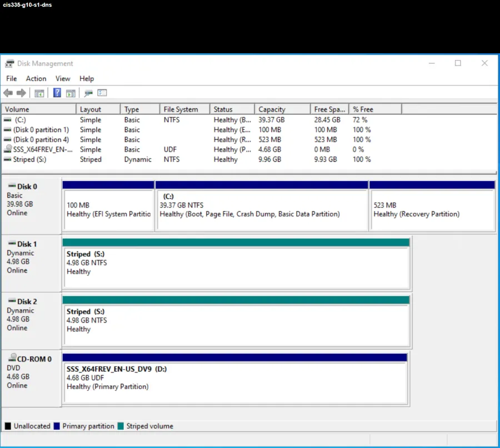Click the Forward arrow toolbar icon

(x=21, y=93)
